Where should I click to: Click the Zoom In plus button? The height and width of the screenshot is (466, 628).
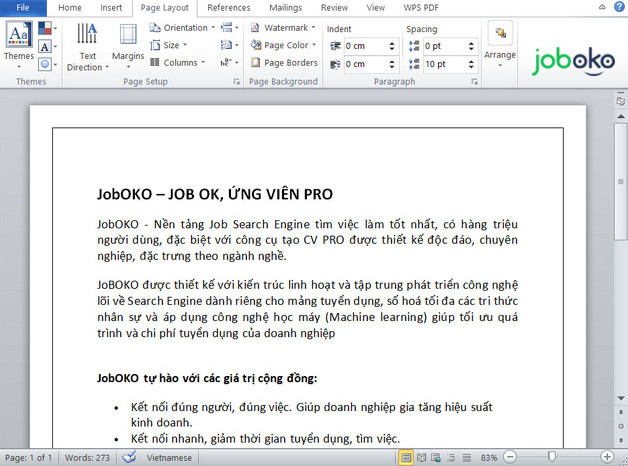click(x=607, y=457)
